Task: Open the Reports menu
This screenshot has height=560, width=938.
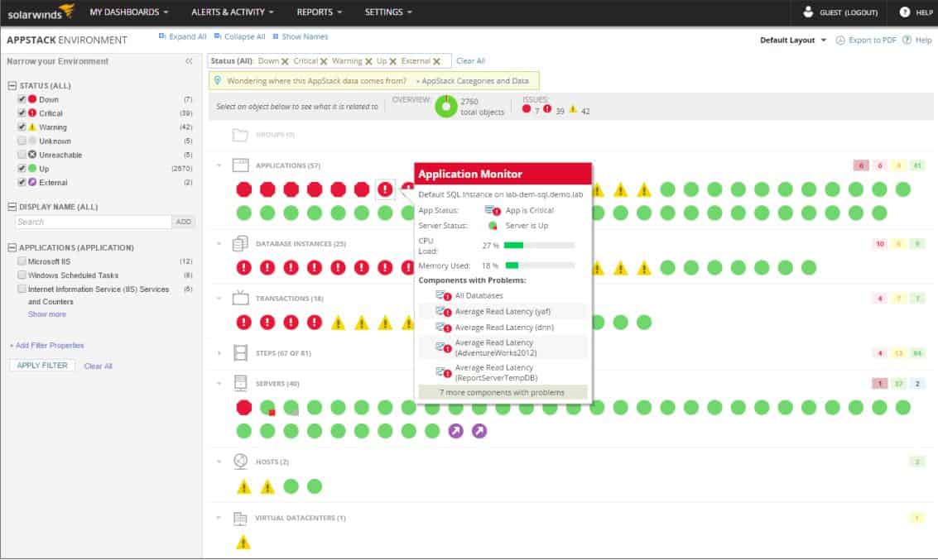Action: 320,12
